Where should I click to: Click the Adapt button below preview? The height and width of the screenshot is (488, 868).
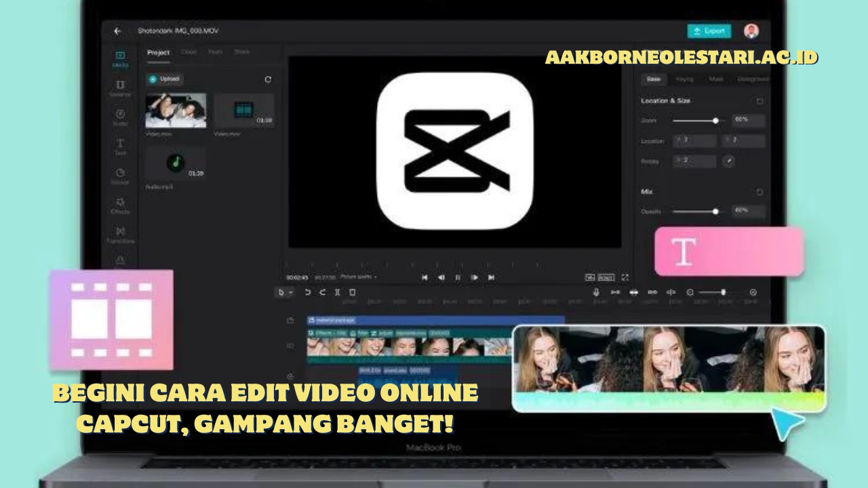pos(606,277)
